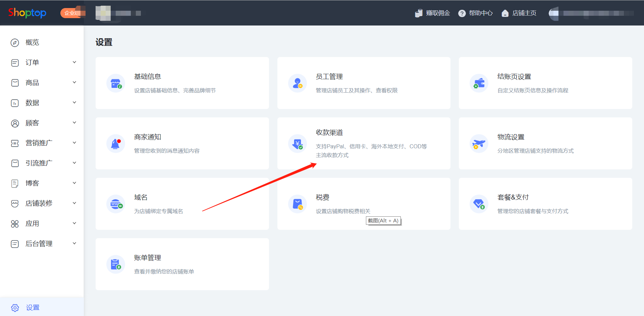Click the airplane icon for 物流设置
Viewport: 644px width, 316px height.
[x=479, y=144]
